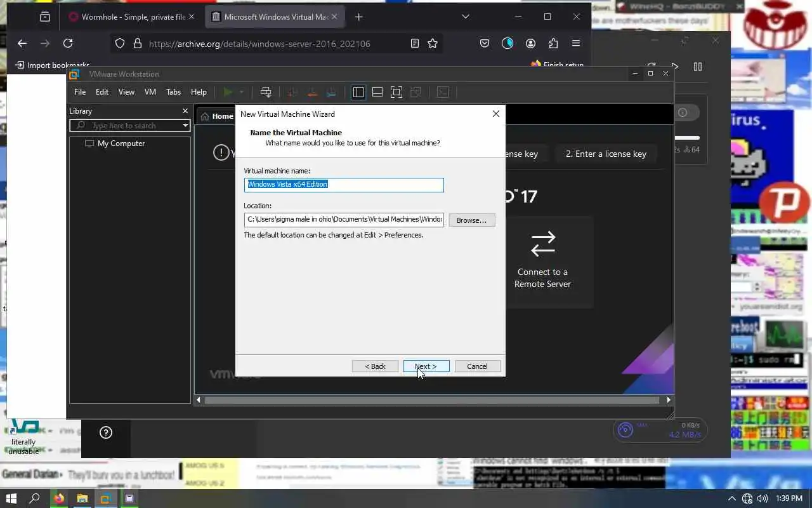Screen dimensions: 812x508
Task: Close the Library panel
Action: 185,110
